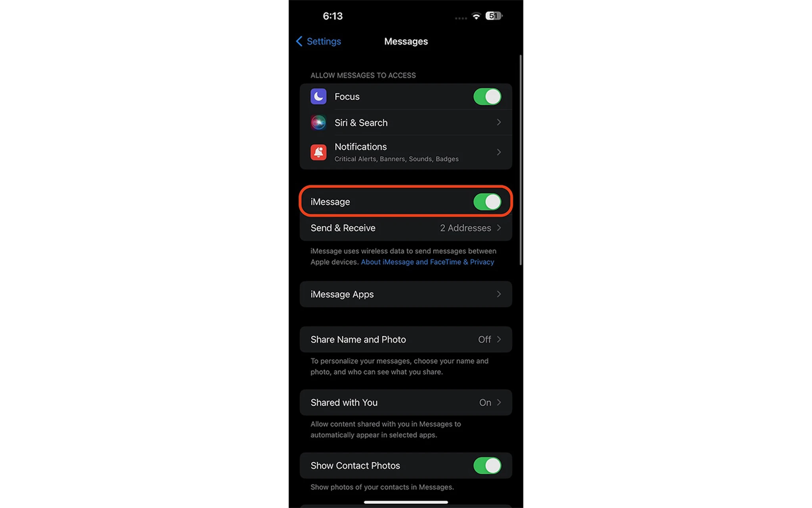Screen dimensions: 812x508
Task: Open Send & Receive addresses
Action: click(406, 228)
